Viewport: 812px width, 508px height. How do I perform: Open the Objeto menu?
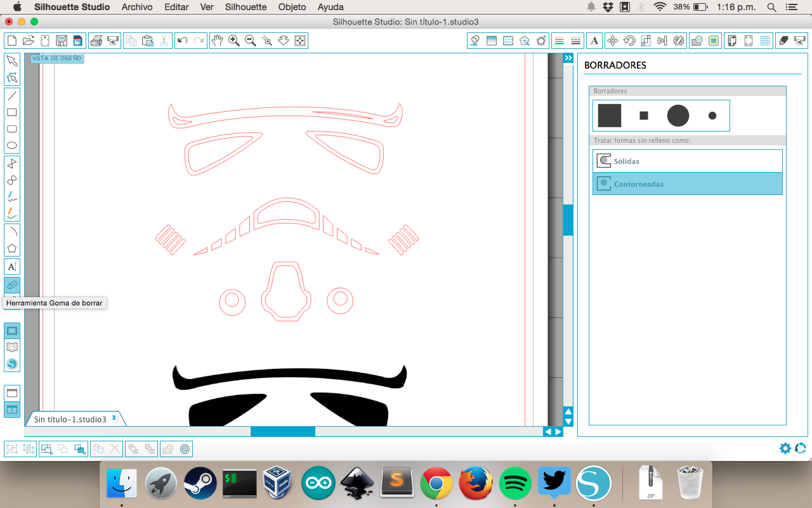click(292, 7)
